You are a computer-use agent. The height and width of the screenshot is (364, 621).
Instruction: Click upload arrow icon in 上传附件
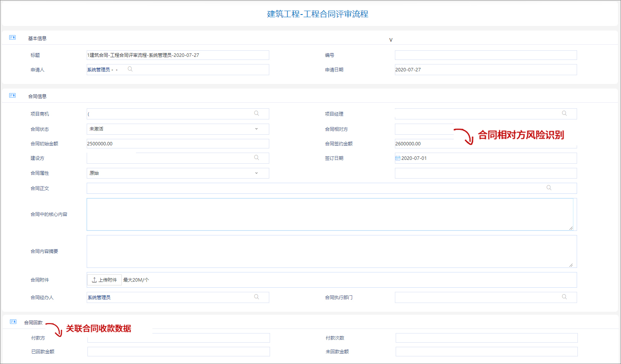[94, 280]
